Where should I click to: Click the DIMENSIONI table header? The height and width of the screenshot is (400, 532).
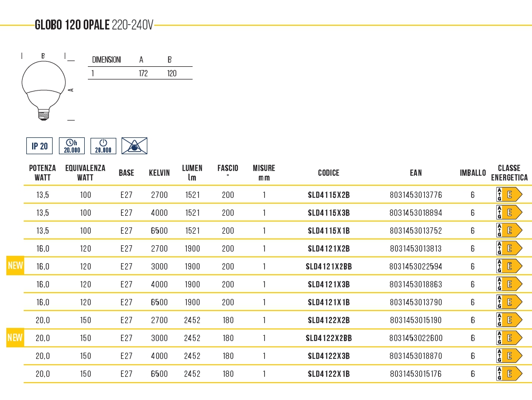[x=106, y=59]
